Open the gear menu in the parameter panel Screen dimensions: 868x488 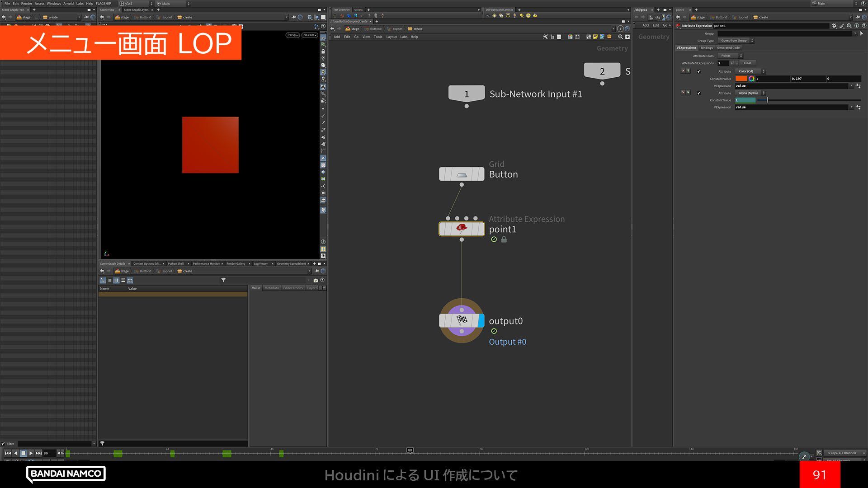[834, 26]
